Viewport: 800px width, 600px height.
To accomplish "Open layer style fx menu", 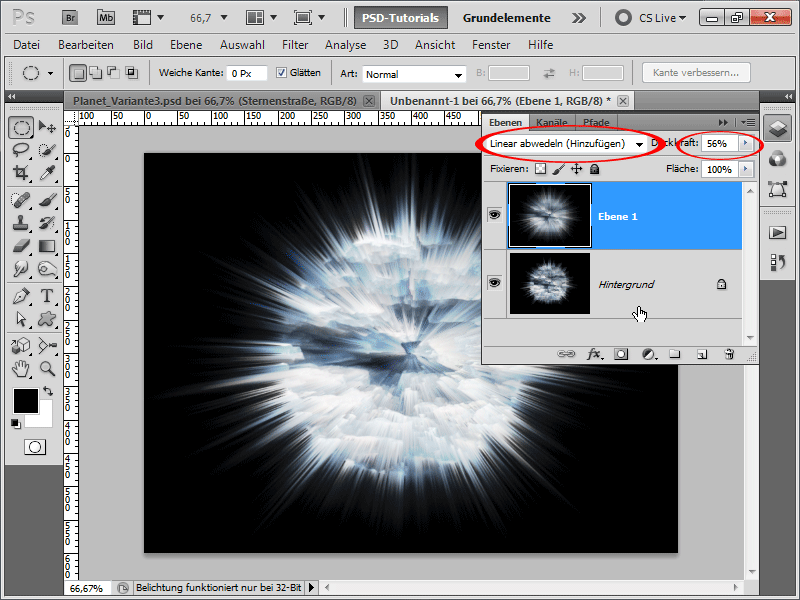I will 594,354.
